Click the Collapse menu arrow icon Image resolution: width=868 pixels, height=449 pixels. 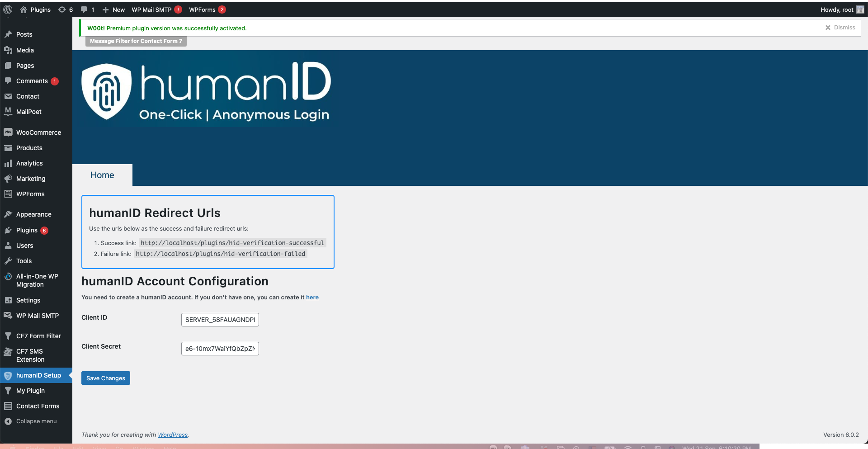click(x=8, y=421)
